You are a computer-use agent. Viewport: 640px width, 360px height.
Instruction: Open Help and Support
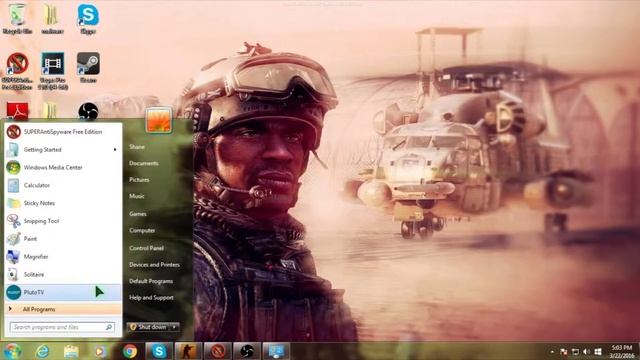coord(151,298)
